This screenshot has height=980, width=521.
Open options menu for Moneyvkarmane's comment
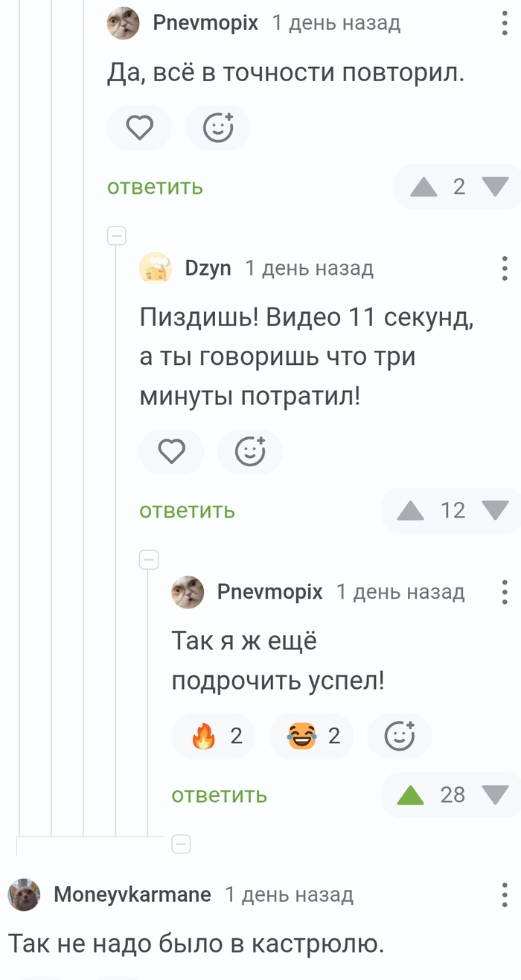pyautogui.click(x=505, y=894)
